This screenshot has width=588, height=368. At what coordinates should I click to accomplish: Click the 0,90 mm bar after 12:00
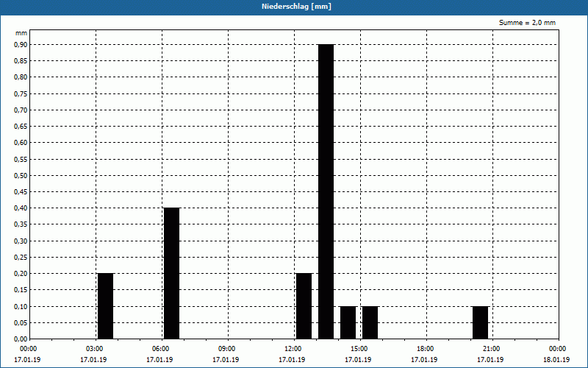click(326, 191)
